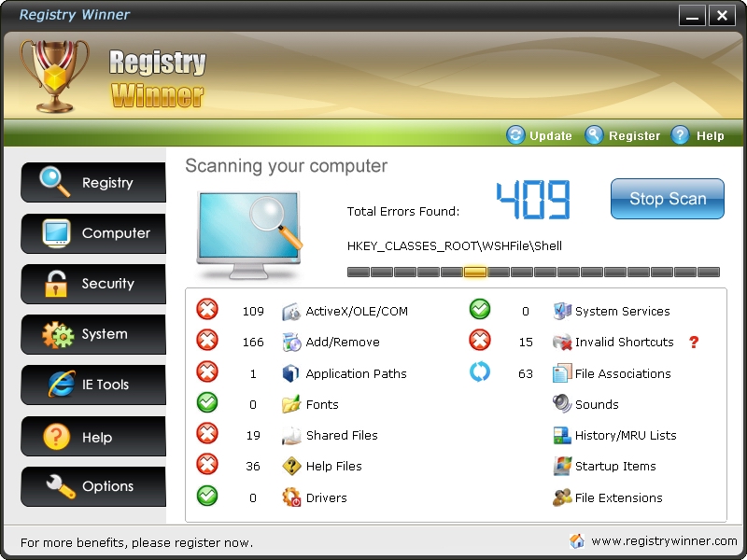This screenshot has width=747, height=560.
Task: Click the red question mark near Invalid Shortcuts
Action: 694,343
